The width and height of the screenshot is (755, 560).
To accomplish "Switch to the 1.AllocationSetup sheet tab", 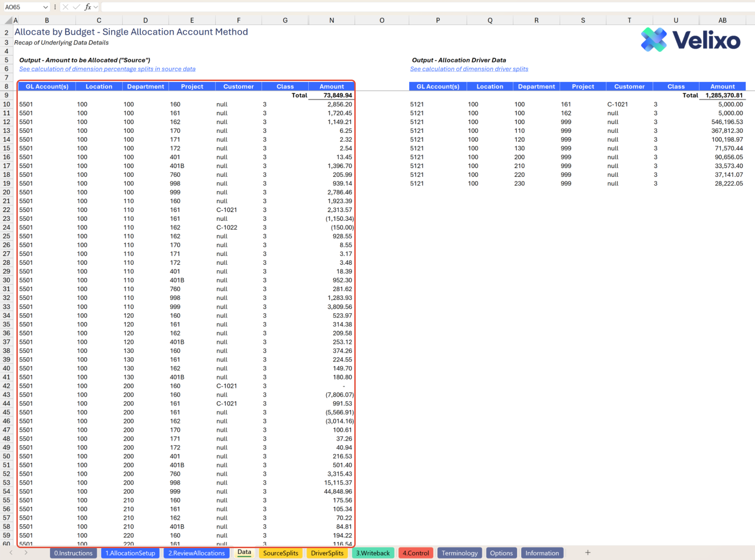I will tap(130, 553).
